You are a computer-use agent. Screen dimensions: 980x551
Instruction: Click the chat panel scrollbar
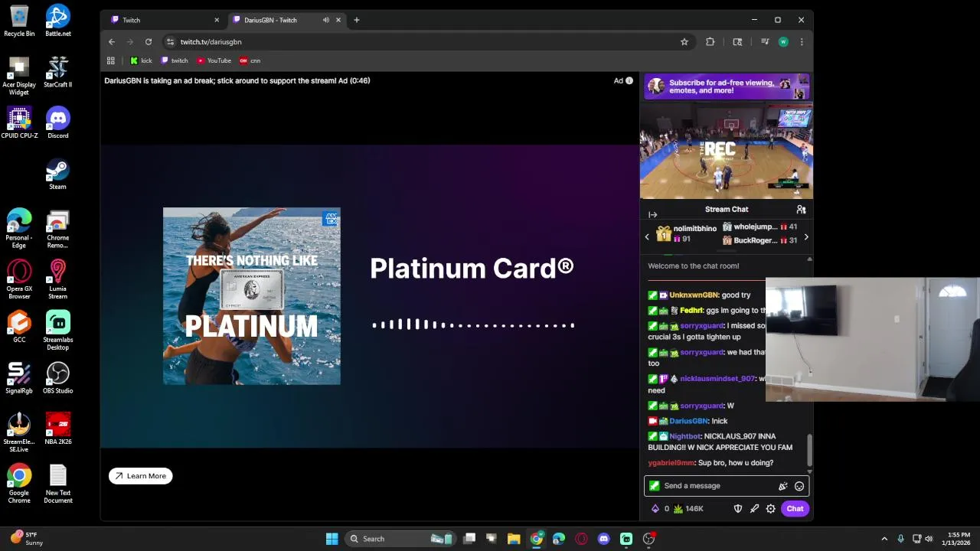pyautogui.click(x=809, y=448)
